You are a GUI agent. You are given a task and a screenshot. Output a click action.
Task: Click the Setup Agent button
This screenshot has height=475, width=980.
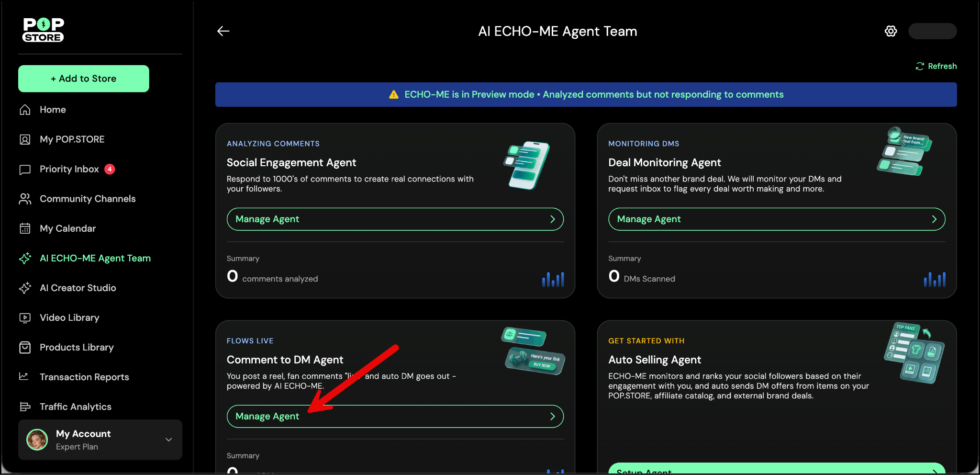tap(776, 469)
